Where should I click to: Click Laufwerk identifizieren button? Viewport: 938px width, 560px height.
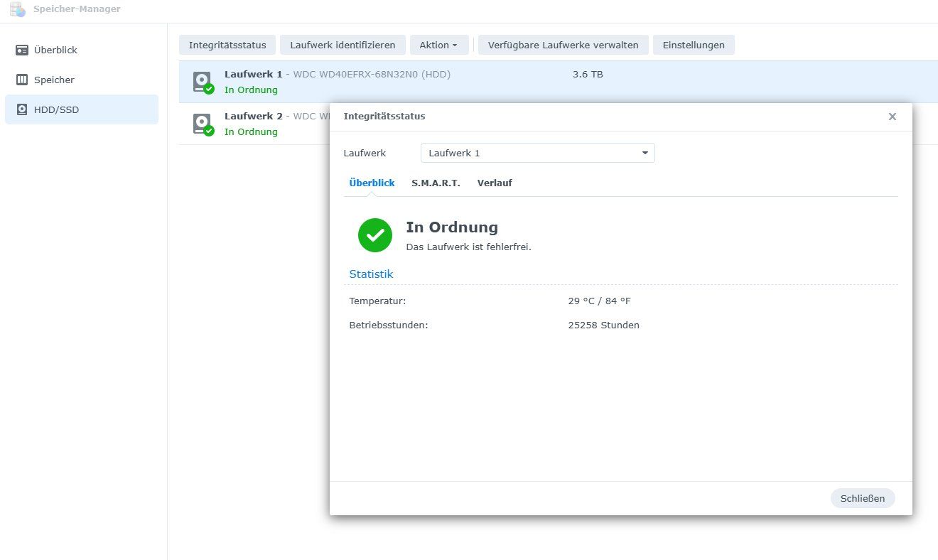343,45
